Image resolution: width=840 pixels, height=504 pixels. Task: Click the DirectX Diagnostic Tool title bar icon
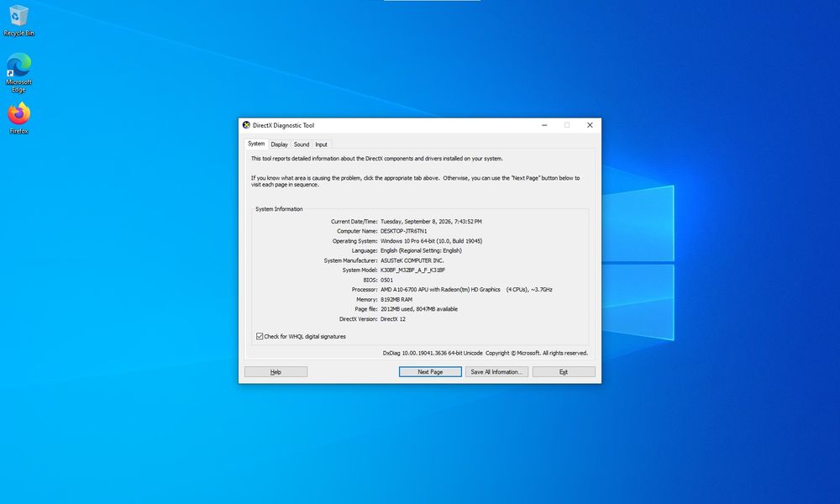(x=246, y=125)
